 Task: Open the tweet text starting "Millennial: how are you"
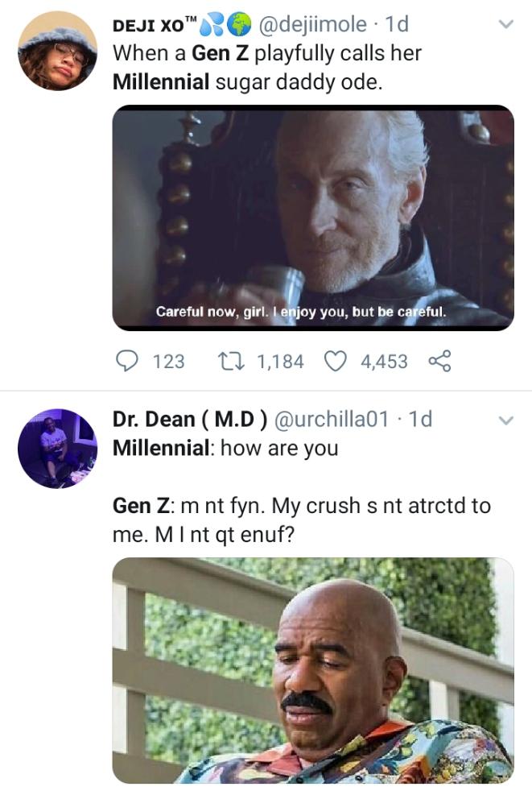pyautogui.click(x=225, y=448)
